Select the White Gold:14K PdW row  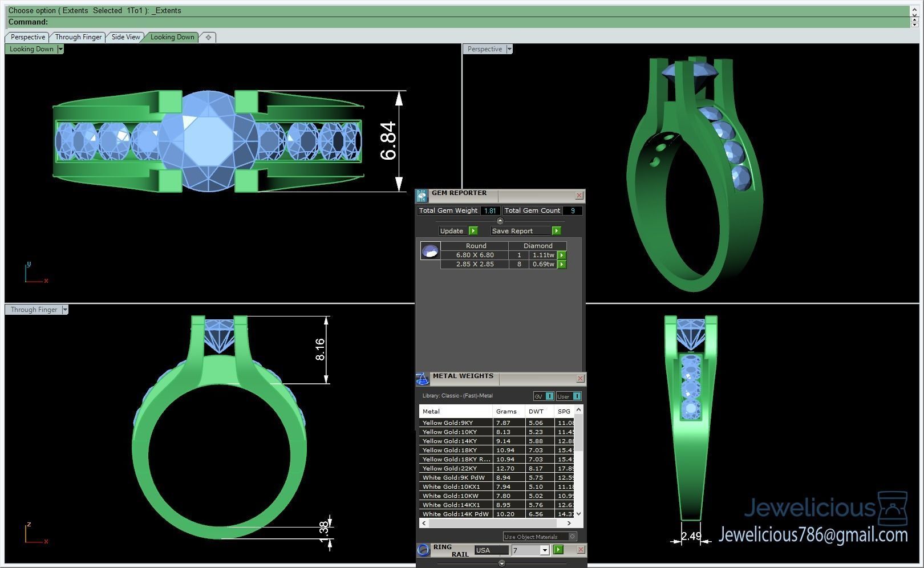(x=497, y=514)
